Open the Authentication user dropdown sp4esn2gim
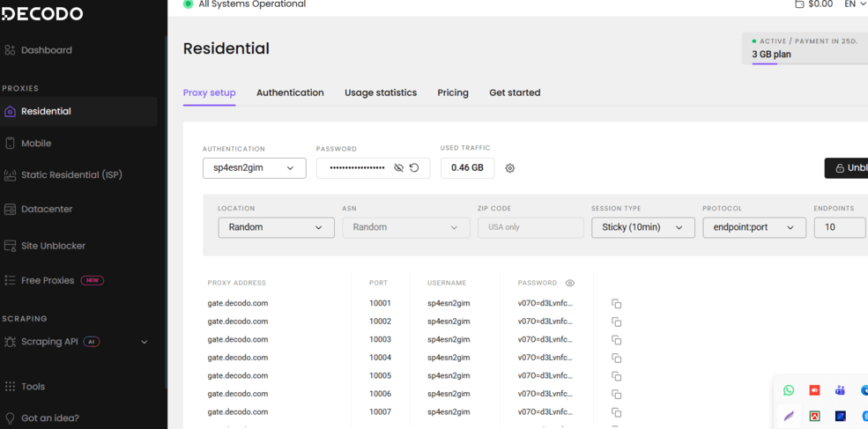 pyautogui.click(x=255, y=168)
